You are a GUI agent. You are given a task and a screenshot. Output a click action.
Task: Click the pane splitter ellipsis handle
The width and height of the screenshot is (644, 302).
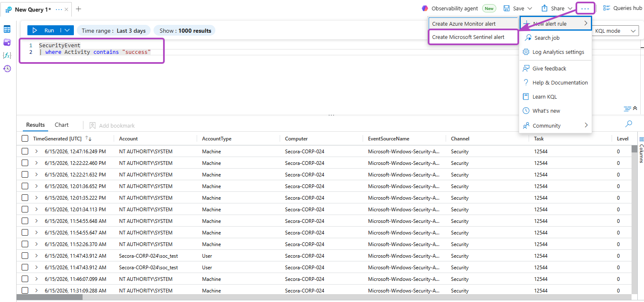pyautogui.click(x=331, y=115)
